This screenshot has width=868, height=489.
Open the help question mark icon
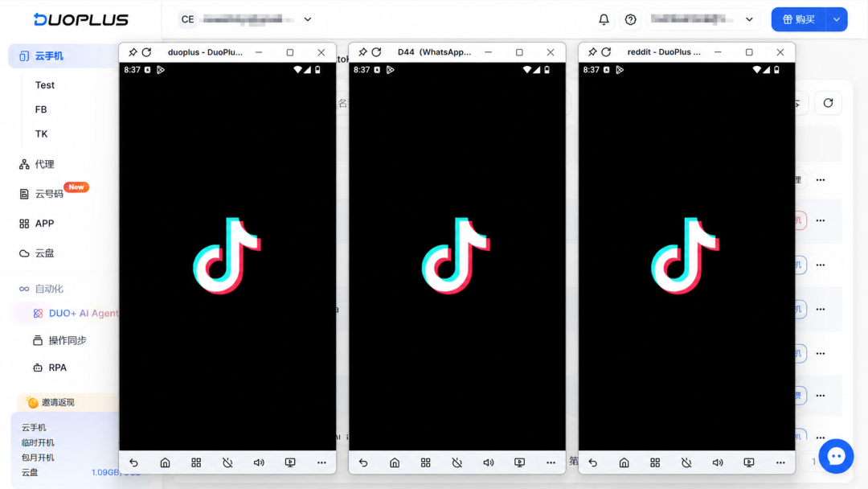tap(631, 19)
